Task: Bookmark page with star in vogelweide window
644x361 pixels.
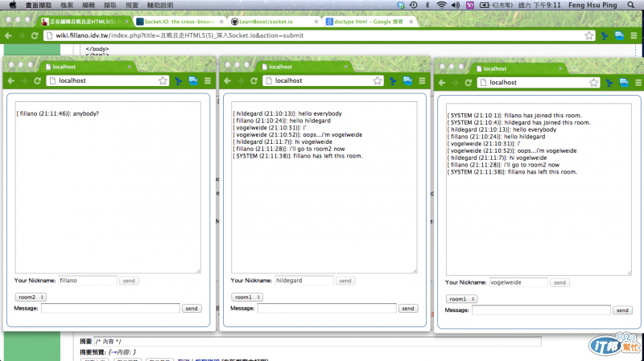Action: tap(594, 83)
